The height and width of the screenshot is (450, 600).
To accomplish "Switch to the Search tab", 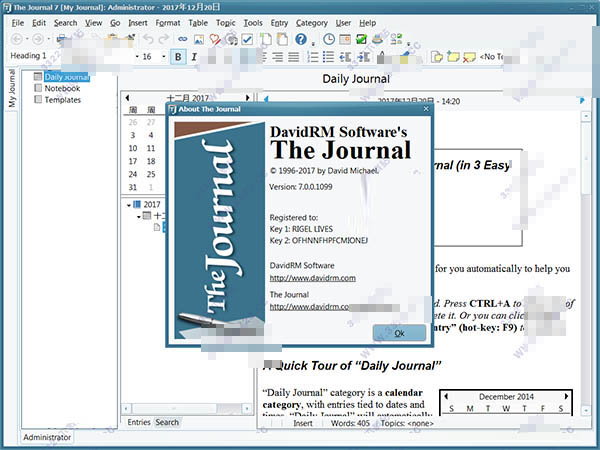I will [x=167, y=422].
